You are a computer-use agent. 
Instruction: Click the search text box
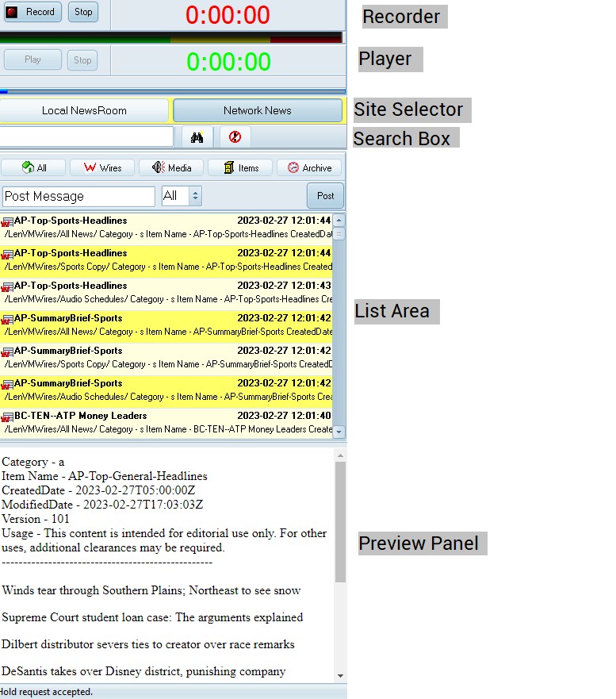[x=86, y=136]
